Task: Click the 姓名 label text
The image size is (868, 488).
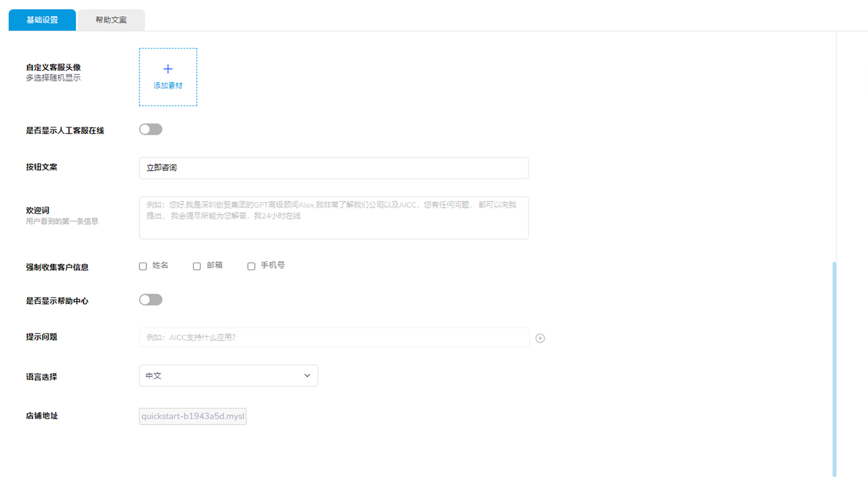Action: pos(160,265)
